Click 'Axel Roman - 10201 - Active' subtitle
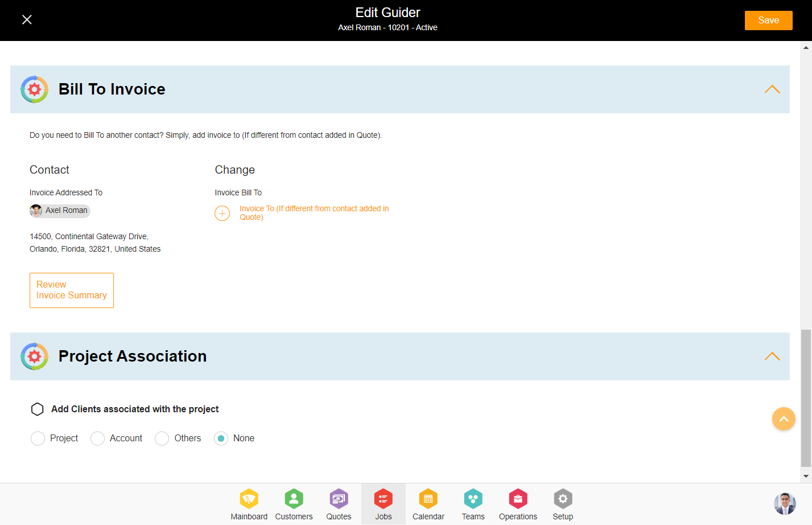Screen dimensions: 812x525 pyautogui.click(x=388, y=28)
